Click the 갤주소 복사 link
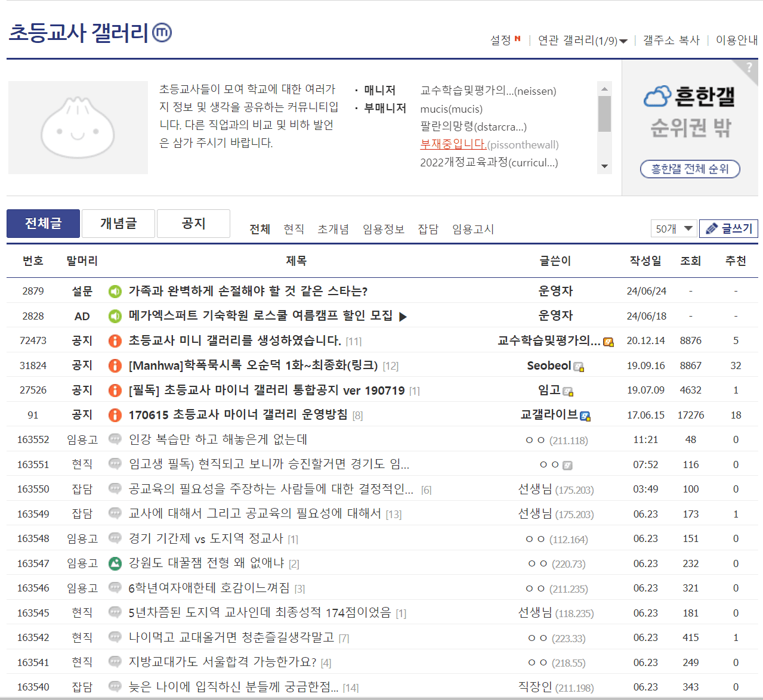763x700 pixels. click(x=671, y=40)
